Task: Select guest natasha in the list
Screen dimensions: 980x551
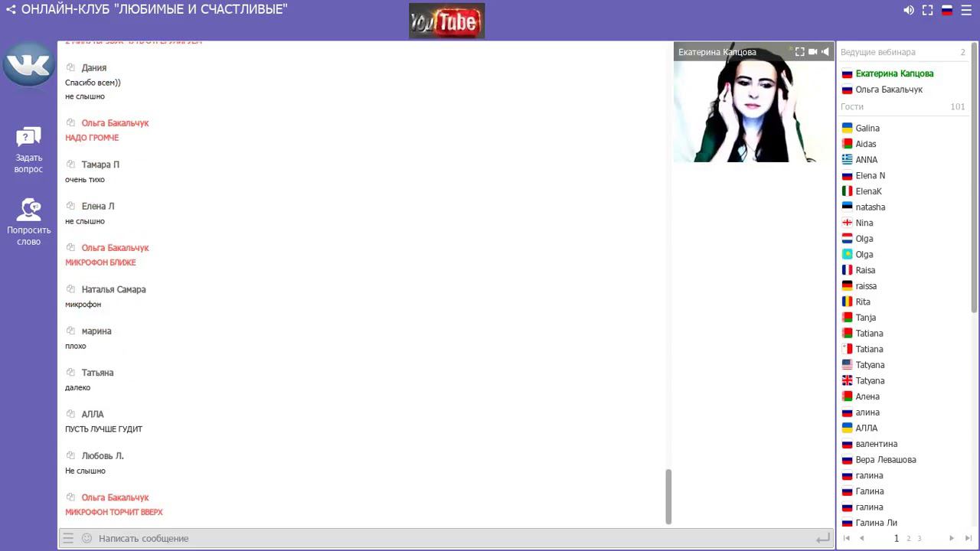Action: pos(871,207)
